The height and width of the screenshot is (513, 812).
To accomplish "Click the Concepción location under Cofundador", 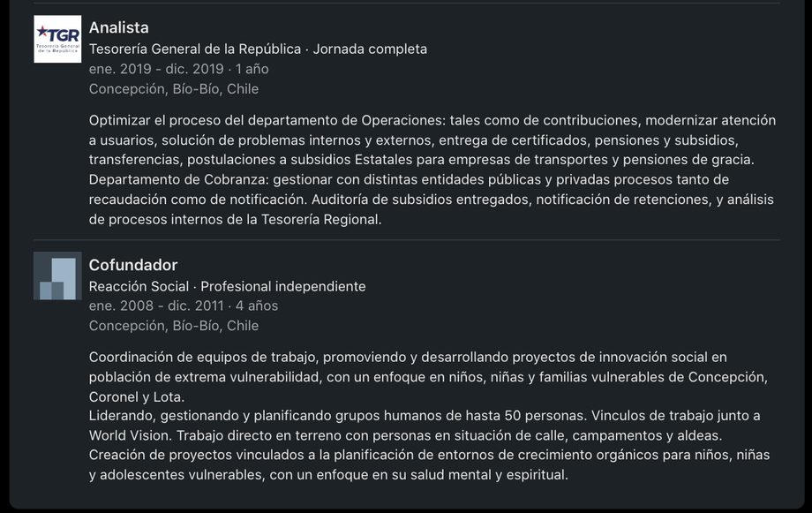I will [174, 325].
